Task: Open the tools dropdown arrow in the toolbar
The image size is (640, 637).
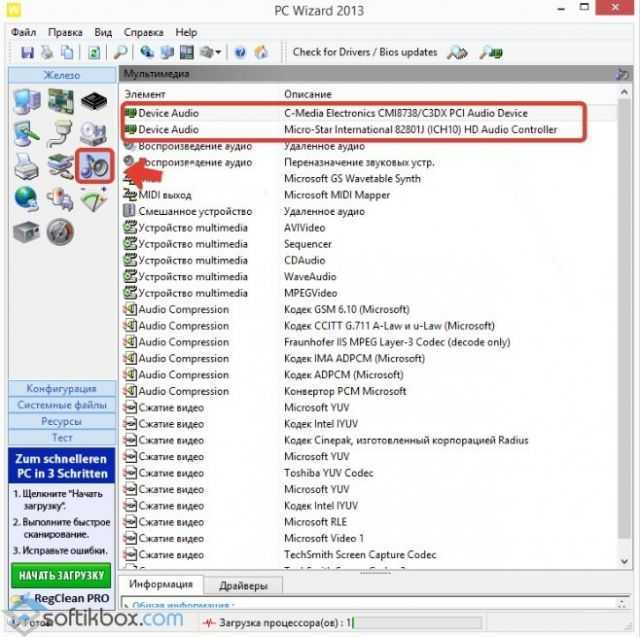Action: (218, 53)
